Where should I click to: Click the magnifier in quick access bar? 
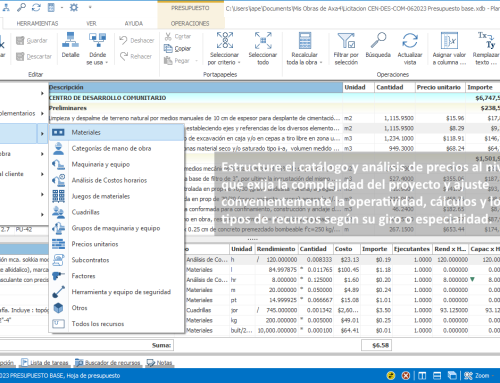[21, 7]
